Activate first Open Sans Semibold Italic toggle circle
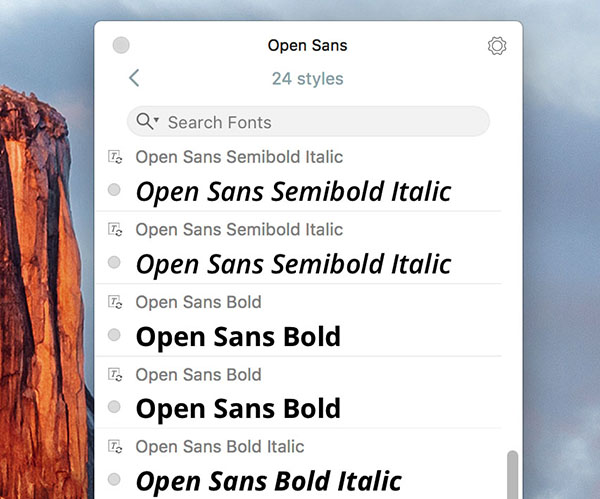Screen dimensions: 600x499 coord(114,189)
